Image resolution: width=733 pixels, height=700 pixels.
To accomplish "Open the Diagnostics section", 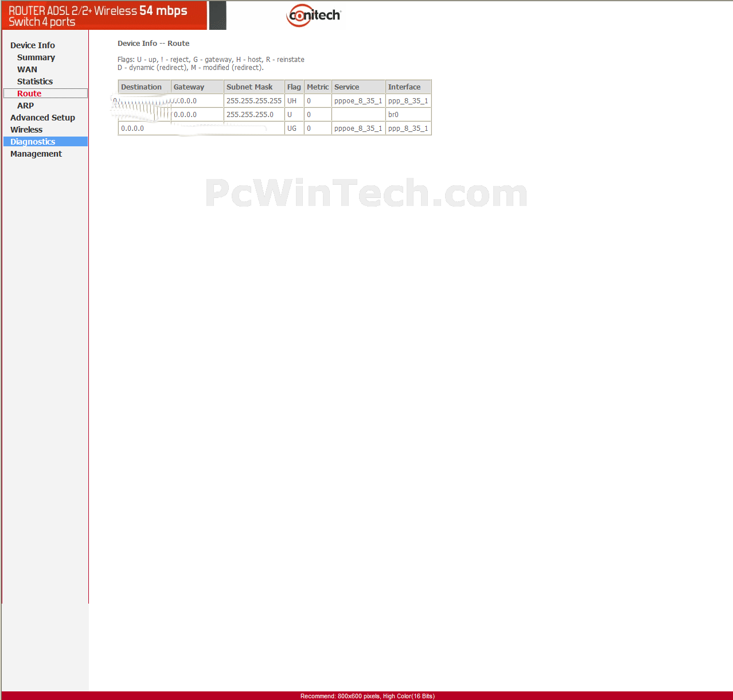I will tap(33, 142).
